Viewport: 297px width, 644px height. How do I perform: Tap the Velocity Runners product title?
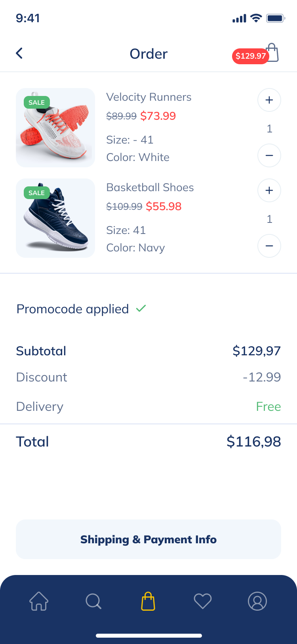[148, 97]
